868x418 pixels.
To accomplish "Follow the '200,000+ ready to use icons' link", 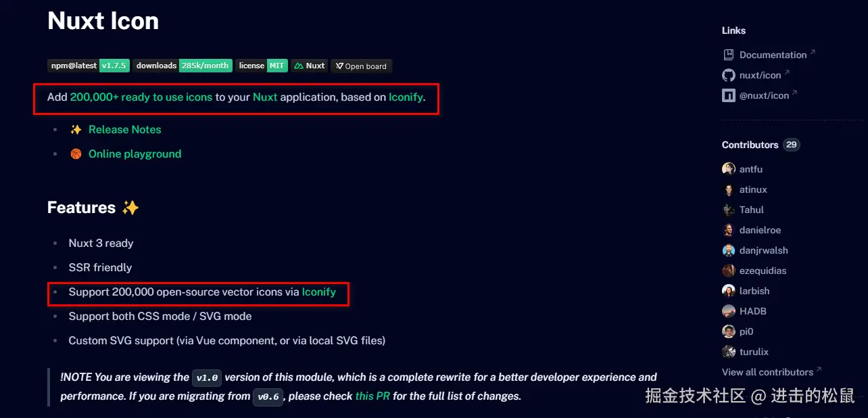I will click(x=141, y=97).
